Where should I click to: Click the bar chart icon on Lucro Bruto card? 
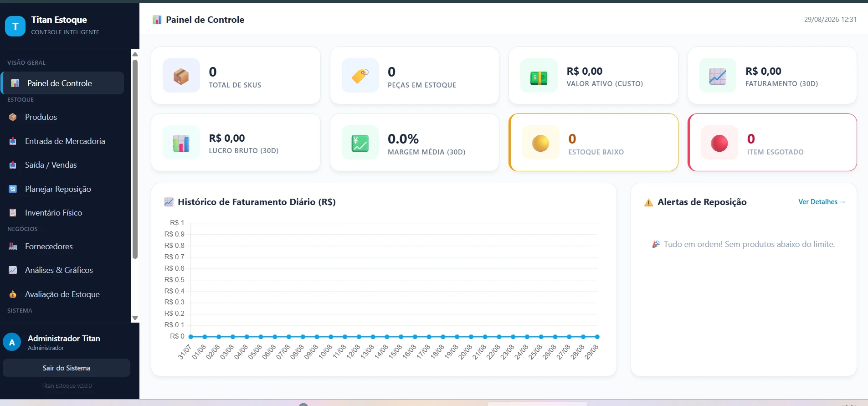pos(181,143)
